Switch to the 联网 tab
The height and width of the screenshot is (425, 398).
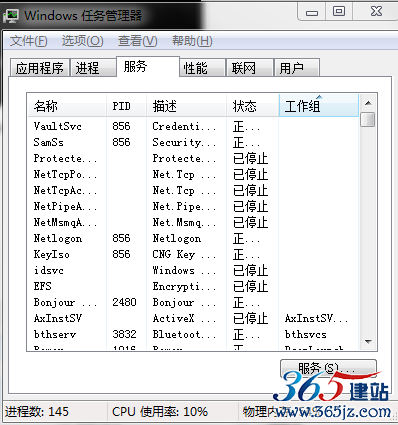point(250,68)
